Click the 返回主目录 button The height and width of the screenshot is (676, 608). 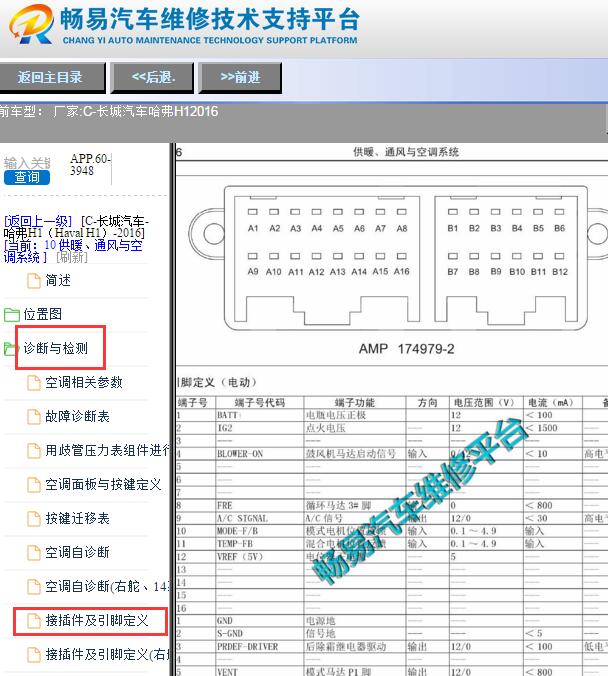pos(52,77)
